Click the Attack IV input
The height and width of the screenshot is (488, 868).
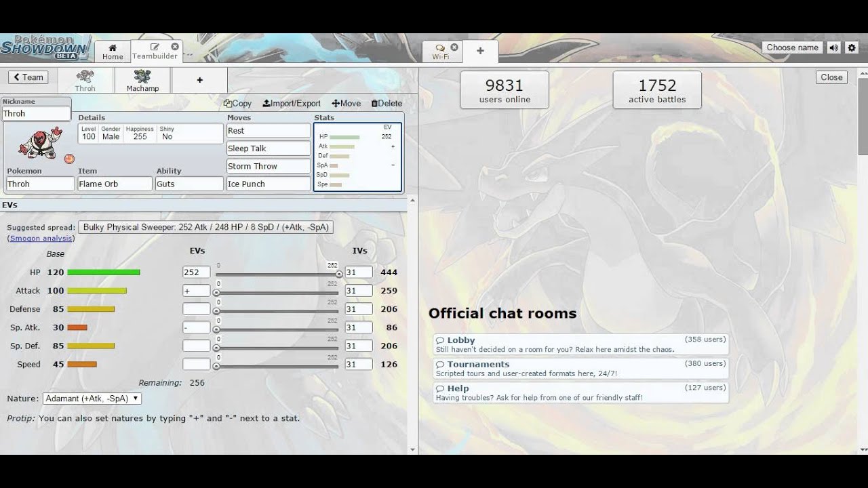[359, 290]
